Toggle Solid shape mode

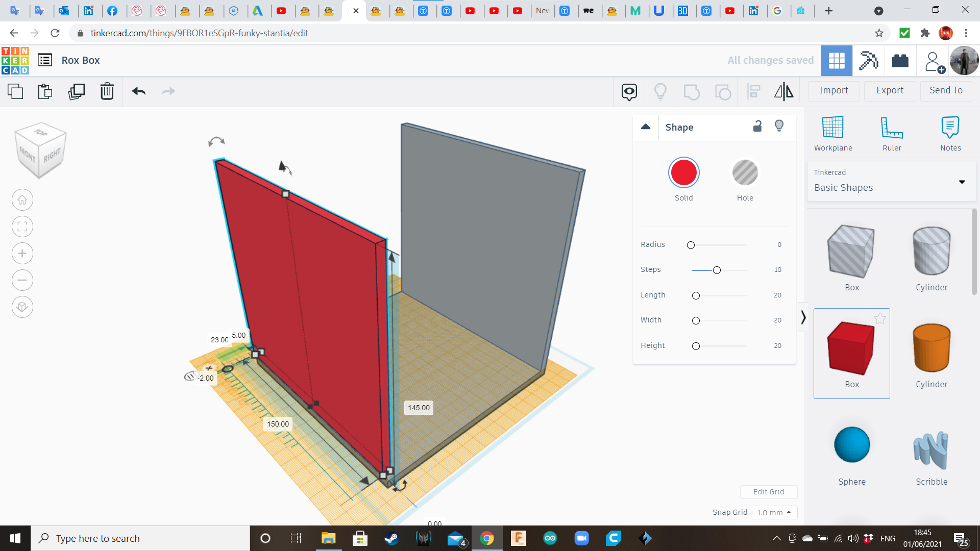(x=684, y=173)
